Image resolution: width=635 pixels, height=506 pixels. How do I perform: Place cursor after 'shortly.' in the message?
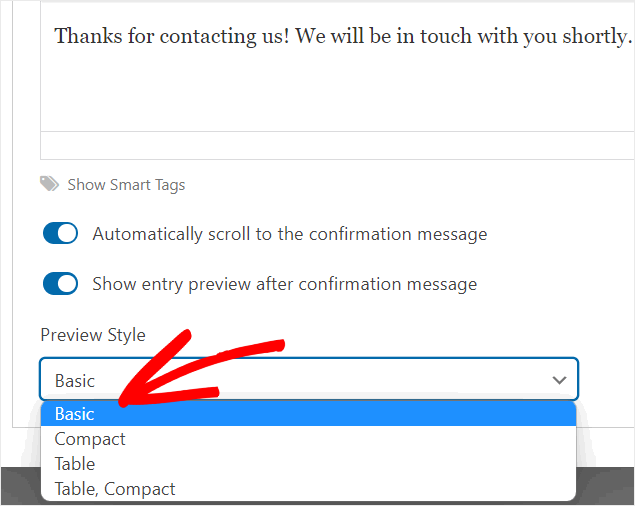click(632, 37)
